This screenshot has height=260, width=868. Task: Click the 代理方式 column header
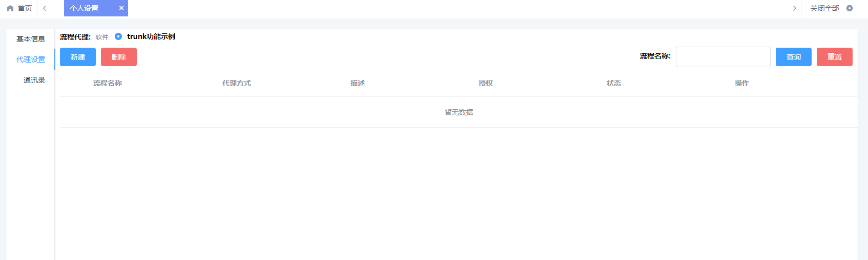[236, 83]
